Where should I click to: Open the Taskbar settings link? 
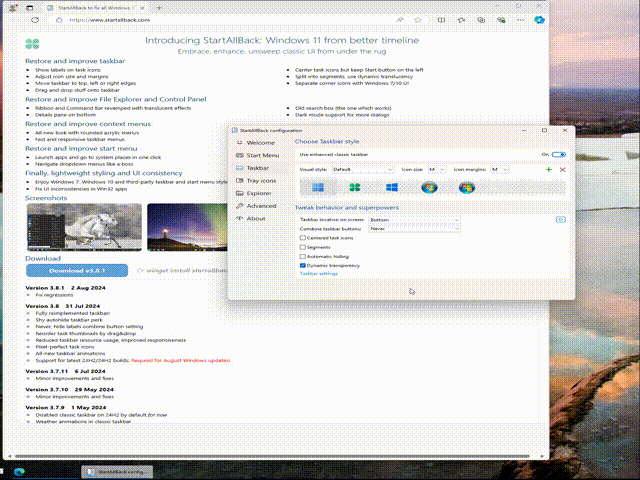(x=319, y=273)
